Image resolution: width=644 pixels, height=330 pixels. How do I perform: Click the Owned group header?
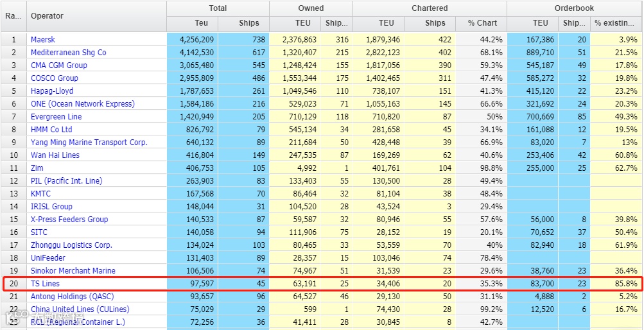pyautogui.click(x=311, y=8)
